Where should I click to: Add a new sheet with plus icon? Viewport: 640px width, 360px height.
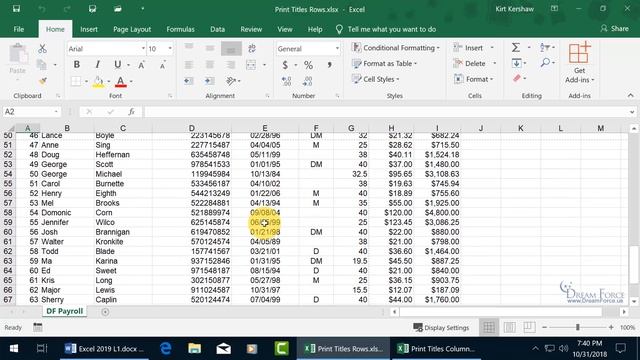click(x=105, y=312)
